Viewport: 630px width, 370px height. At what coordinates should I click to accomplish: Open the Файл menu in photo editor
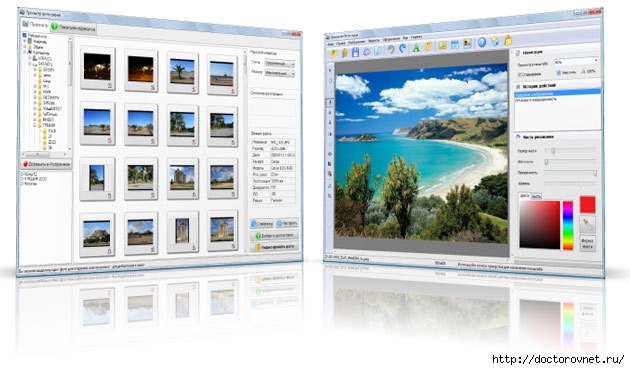[330, 43]
